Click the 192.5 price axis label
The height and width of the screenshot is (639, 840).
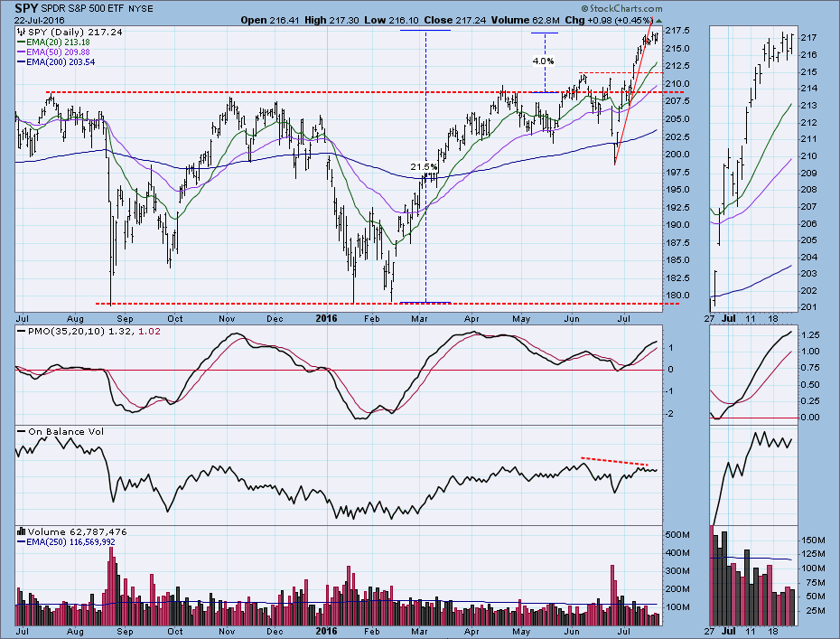[x=677, y=208]
